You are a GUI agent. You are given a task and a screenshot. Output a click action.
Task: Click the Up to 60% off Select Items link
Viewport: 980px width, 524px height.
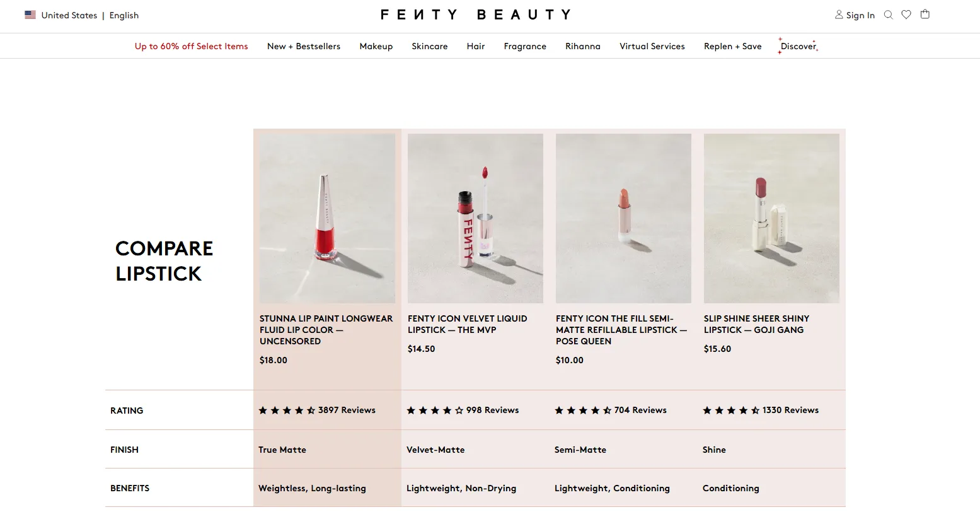[x=191, y=46]
